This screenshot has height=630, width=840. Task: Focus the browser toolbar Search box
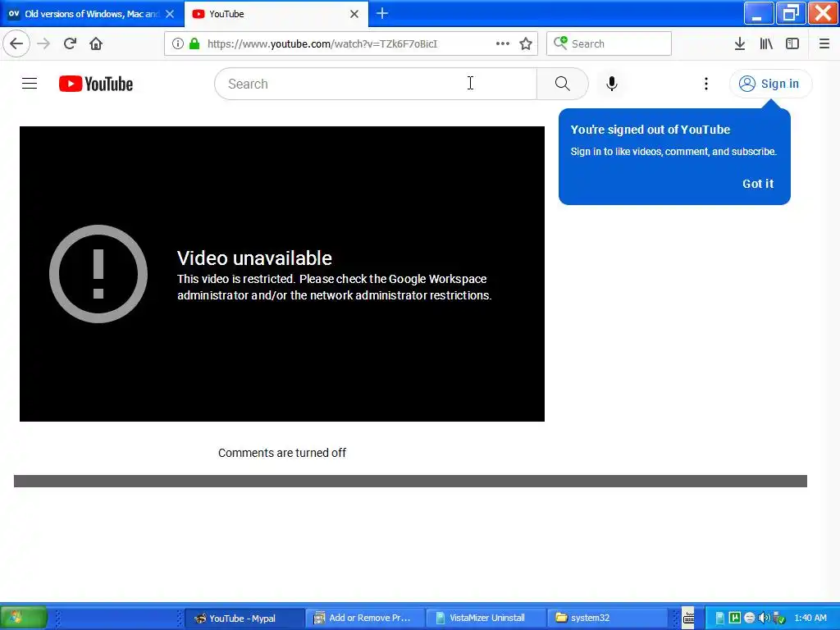click(x=609, y=43)
